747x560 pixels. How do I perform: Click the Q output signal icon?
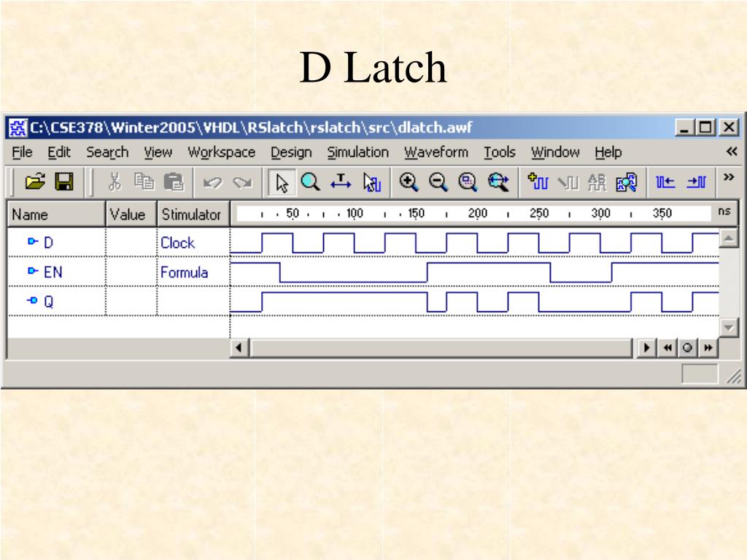(x=32, y=300)
